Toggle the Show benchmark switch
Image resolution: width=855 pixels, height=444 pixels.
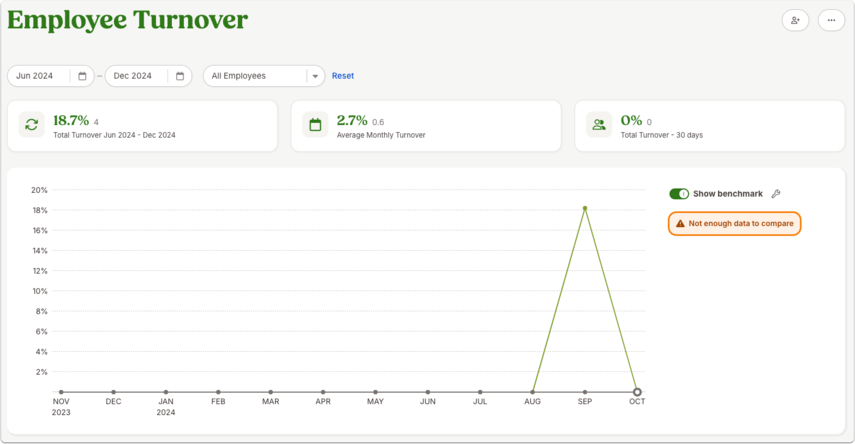pos(679,194)
